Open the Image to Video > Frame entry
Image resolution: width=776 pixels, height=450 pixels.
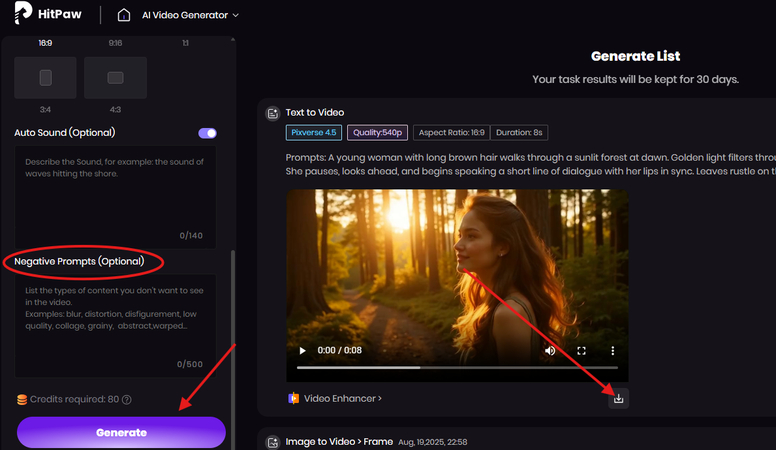339,442
